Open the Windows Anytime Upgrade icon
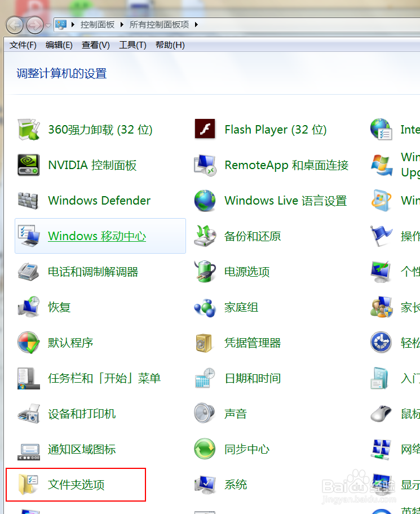The height and width of the screenshot is (514, 420). 381,165
